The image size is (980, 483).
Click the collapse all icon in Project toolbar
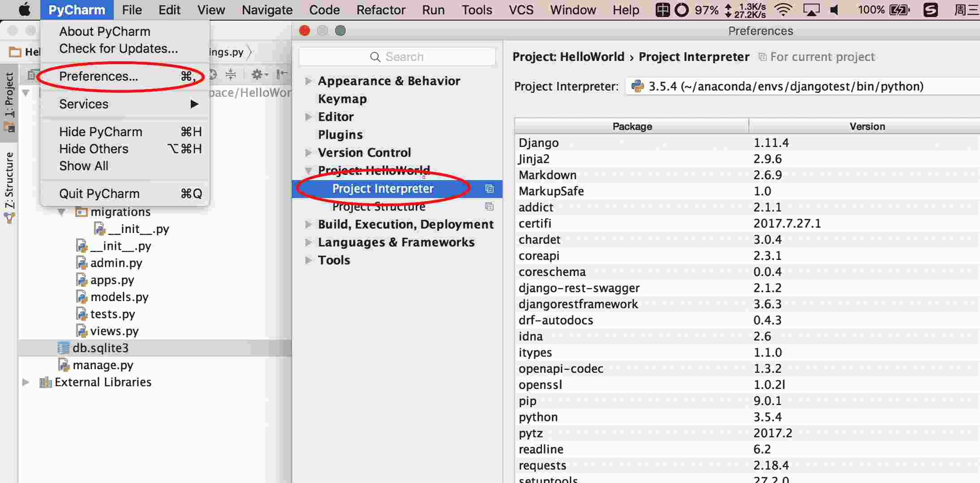tap(231, 74)
